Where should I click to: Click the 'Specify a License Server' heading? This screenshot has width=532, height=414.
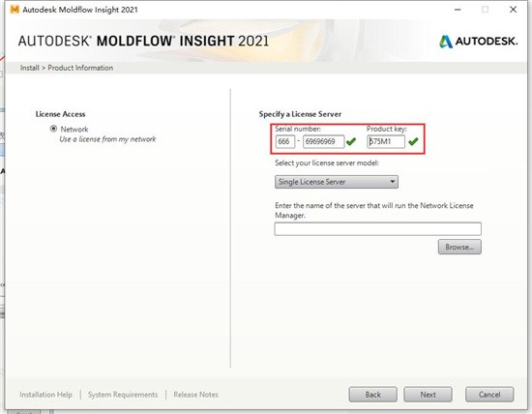(x=300, y=114)
